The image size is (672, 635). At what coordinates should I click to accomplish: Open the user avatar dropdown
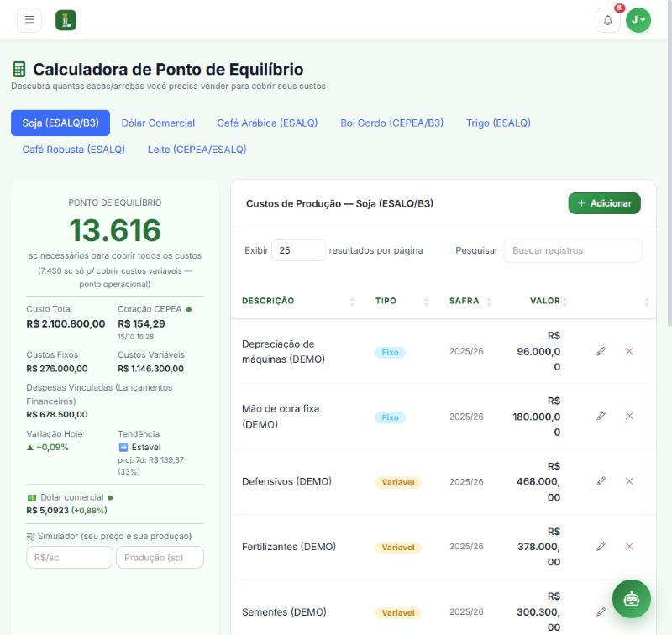[638, 20]
